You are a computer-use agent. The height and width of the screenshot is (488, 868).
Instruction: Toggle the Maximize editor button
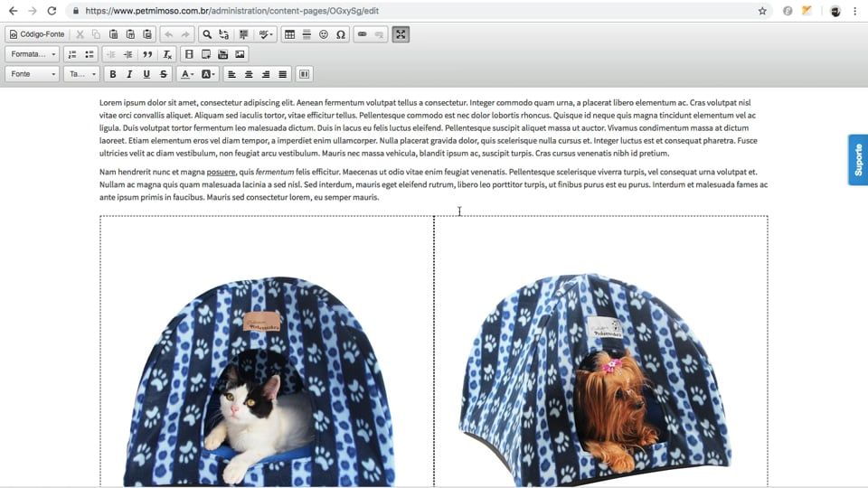coord(401,34)
